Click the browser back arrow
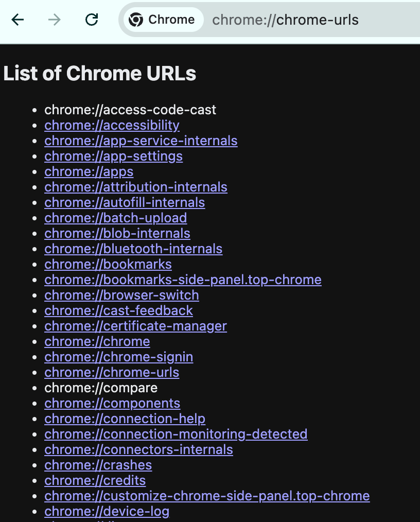This screenshot has height=522, width=420. point(17,20)
